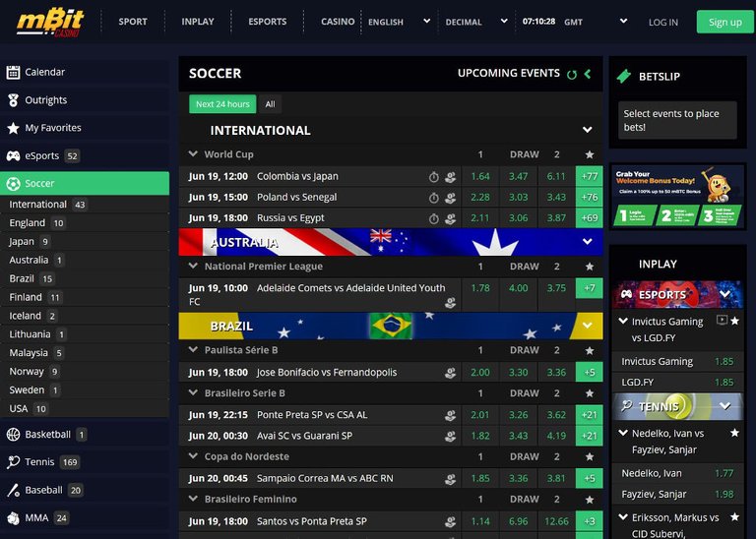Open the Decimal odds format dropdown

(476, 22)
